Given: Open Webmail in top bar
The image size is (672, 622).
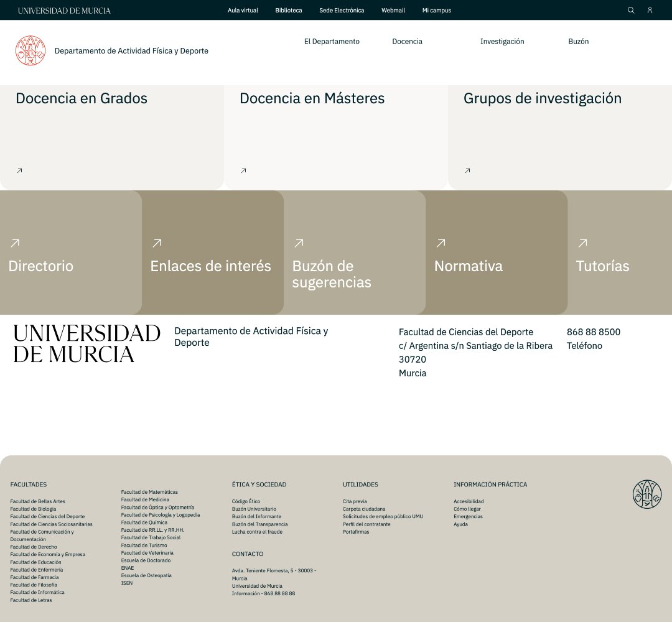Looking at the screenshot, I should click(393, 11).
